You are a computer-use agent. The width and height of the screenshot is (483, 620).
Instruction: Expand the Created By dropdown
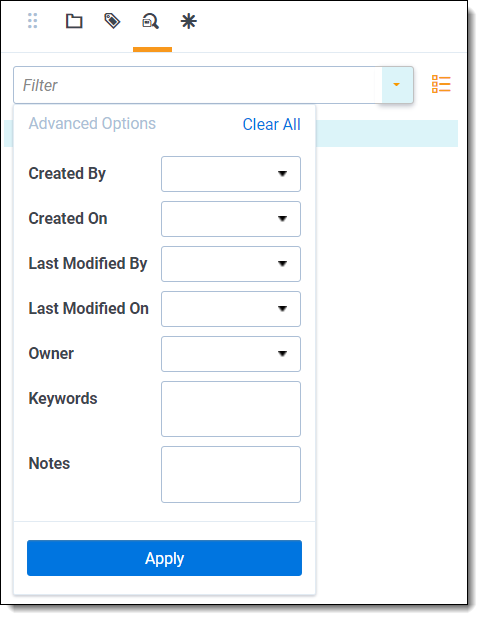coord(231,174)
